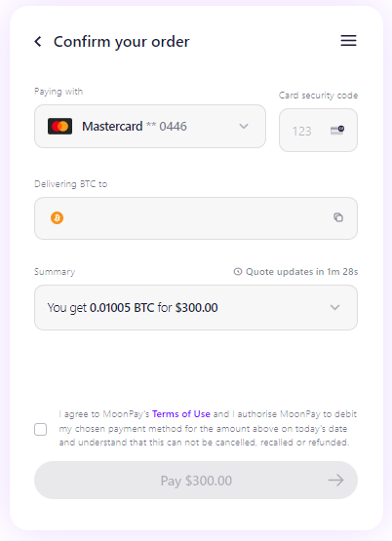Copy the BTC wallet address
Screen dimensions: 392x541
(x=338, y=217)
